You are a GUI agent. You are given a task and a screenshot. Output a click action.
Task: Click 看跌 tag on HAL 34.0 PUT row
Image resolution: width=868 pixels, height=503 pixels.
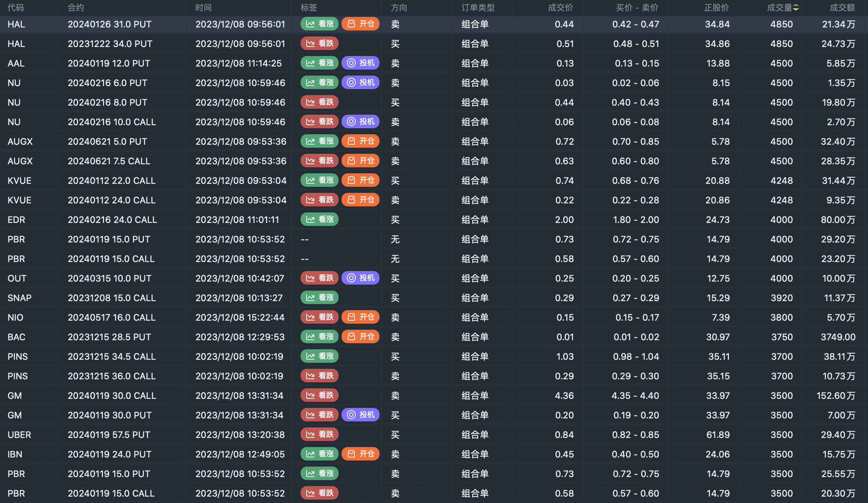[319, 44]
